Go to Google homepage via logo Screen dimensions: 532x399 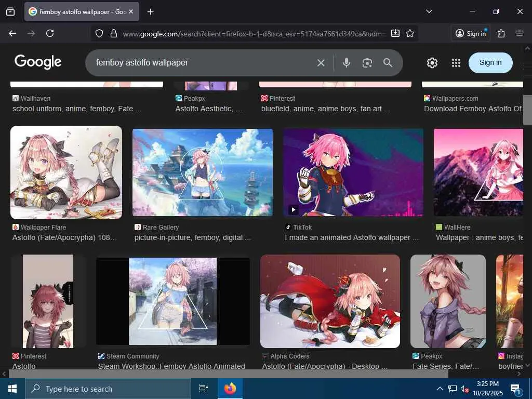click(x=38, y=62)
